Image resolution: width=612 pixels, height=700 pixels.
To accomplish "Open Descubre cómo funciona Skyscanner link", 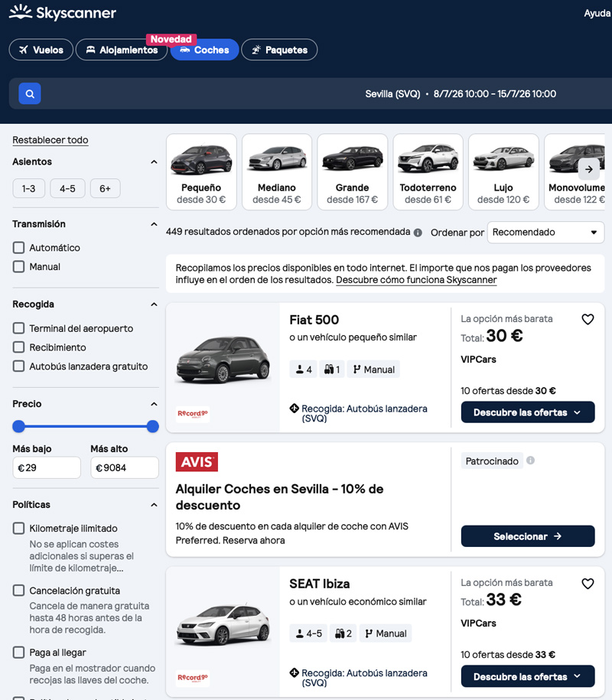I will click(416, 280).
